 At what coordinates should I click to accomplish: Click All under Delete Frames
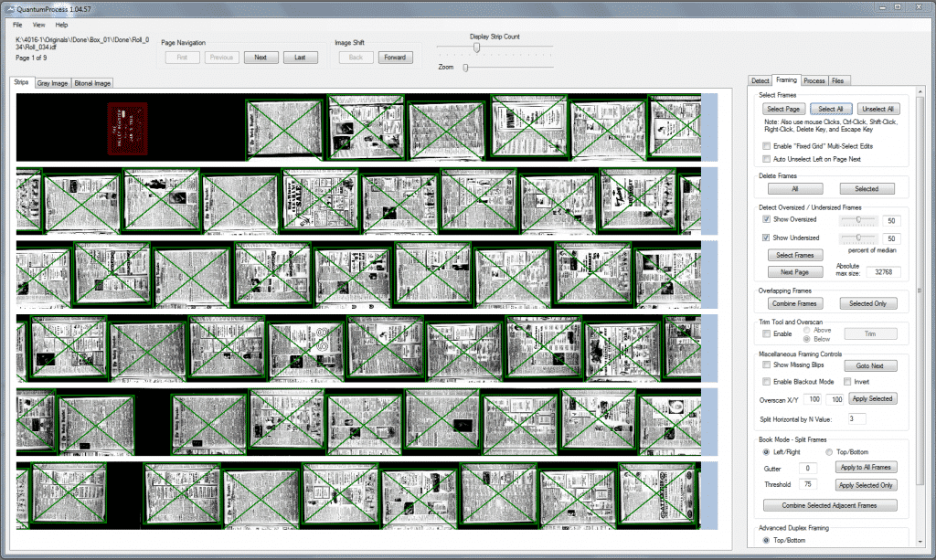(x=795, y=188)
